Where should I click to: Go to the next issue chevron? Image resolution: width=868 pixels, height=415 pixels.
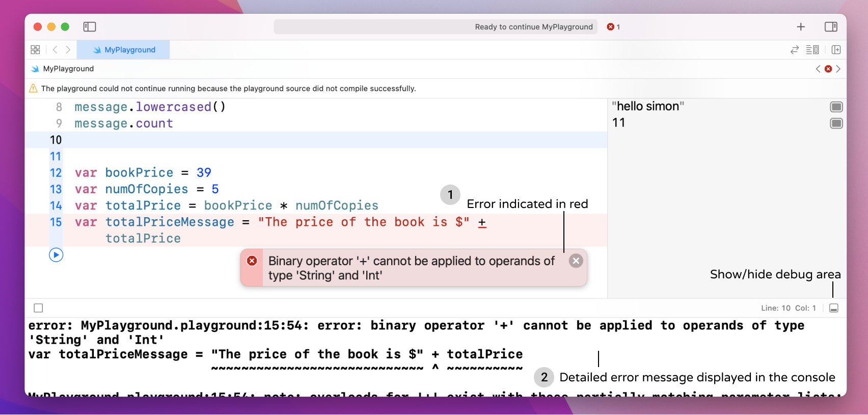[x=838, y=69]
